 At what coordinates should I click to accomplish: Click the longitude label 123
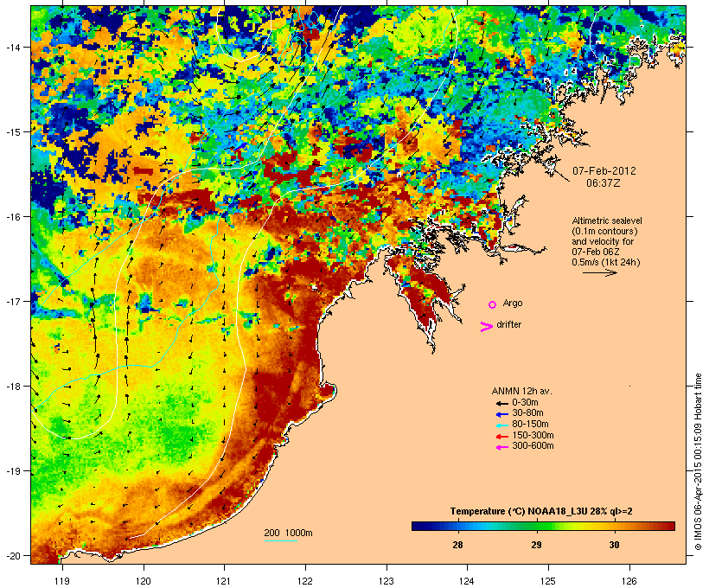click(386, 581)
